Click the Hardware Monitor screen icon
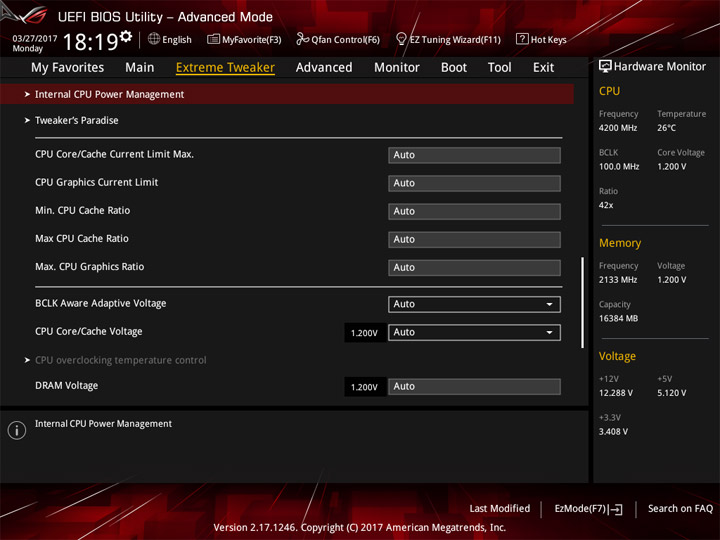This screenshot has width=720, height=540. point(605,67)
